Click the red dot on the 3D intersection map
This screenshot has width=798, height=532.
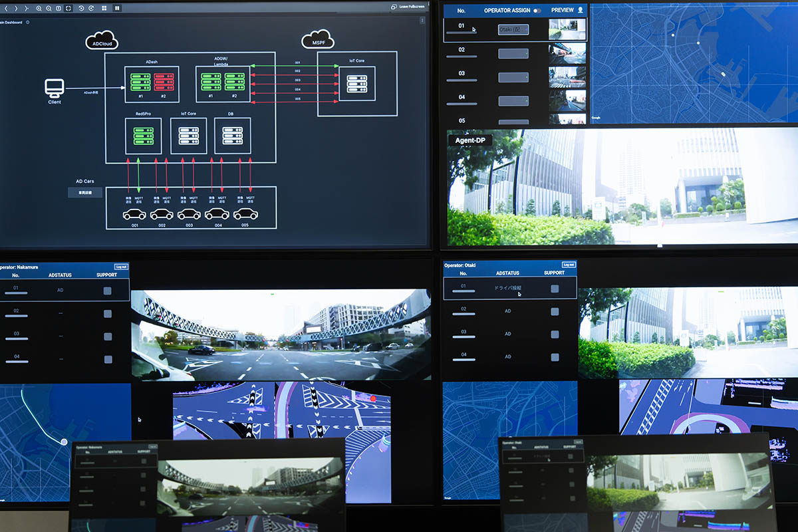coord(373,399)
